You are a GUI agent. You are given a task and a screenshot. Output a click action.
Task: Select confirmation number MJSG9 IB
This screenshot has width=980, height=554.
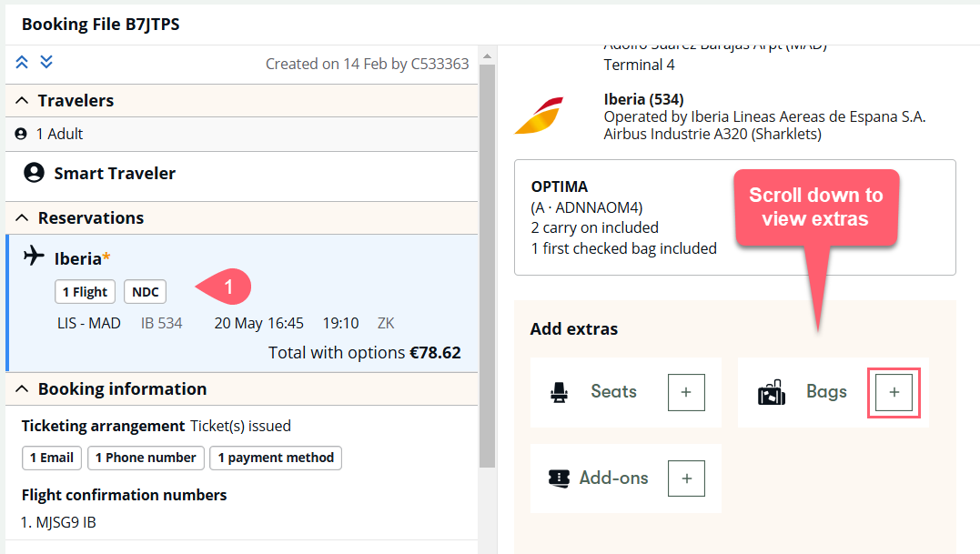[x=66, y=522]
